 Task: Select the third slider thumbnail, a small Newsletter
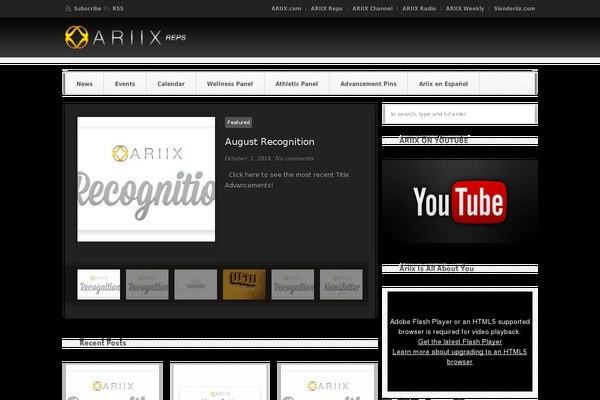tap(196, 284)
